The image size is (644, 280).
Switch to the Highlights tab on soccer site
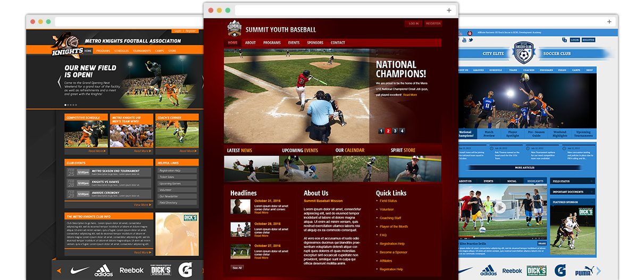535,181
